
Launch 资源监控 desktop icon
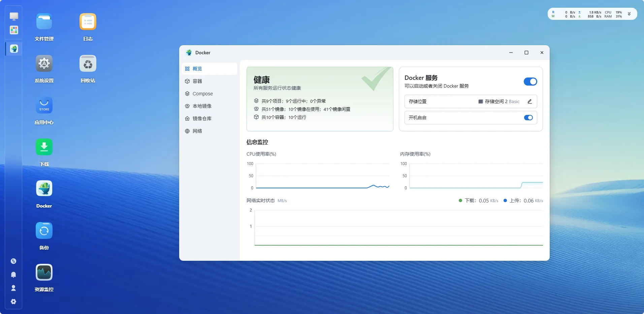44,272
